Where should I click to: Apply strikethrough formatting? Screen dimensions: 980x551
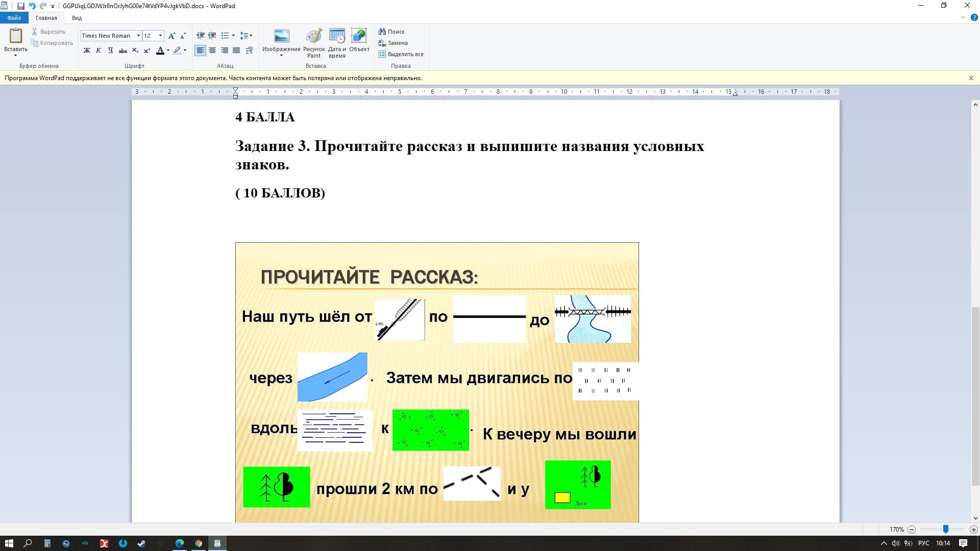[122, 51]
